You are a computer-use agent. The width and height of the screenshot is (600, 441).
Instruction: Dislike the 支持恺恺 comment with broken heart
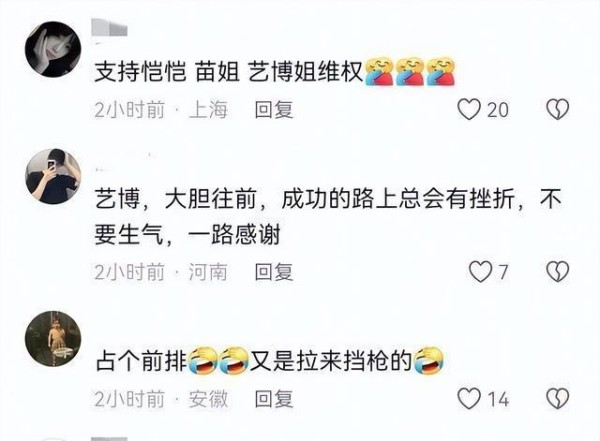[557, 109]
